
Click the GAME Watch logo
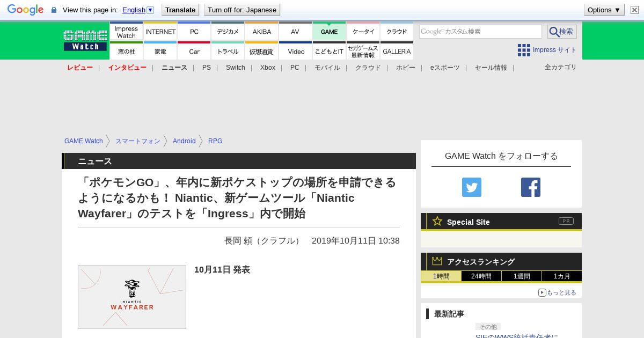pos(85,40)
